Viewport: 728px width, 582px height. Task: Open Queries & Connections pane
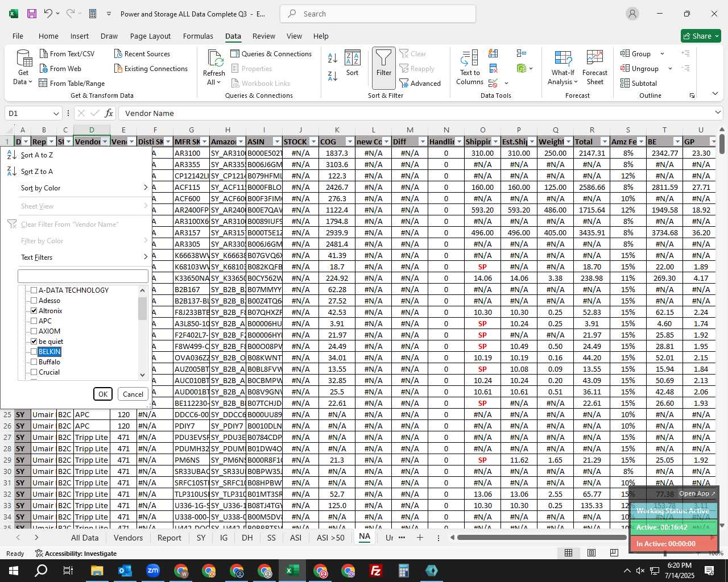(x=271, y=53)
